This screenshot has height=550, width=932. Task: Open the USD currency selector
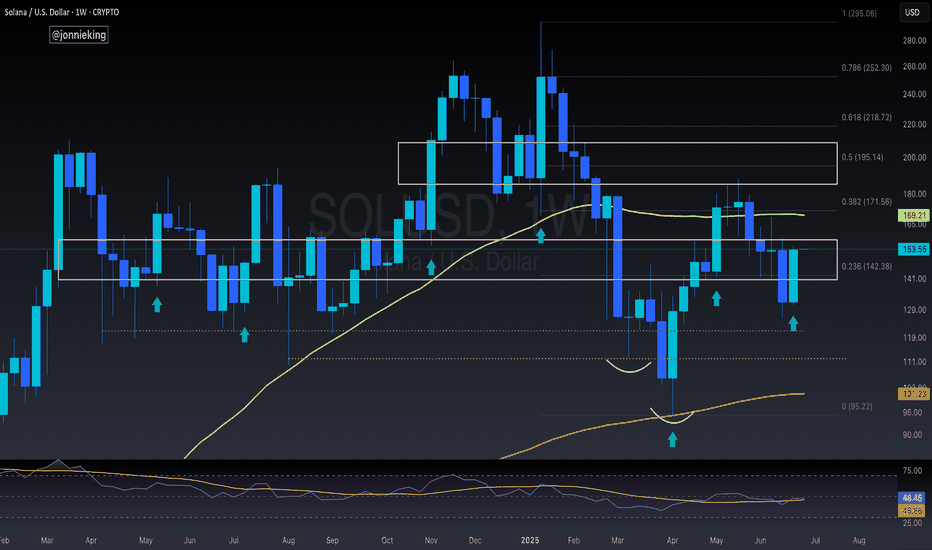[912, 12]
